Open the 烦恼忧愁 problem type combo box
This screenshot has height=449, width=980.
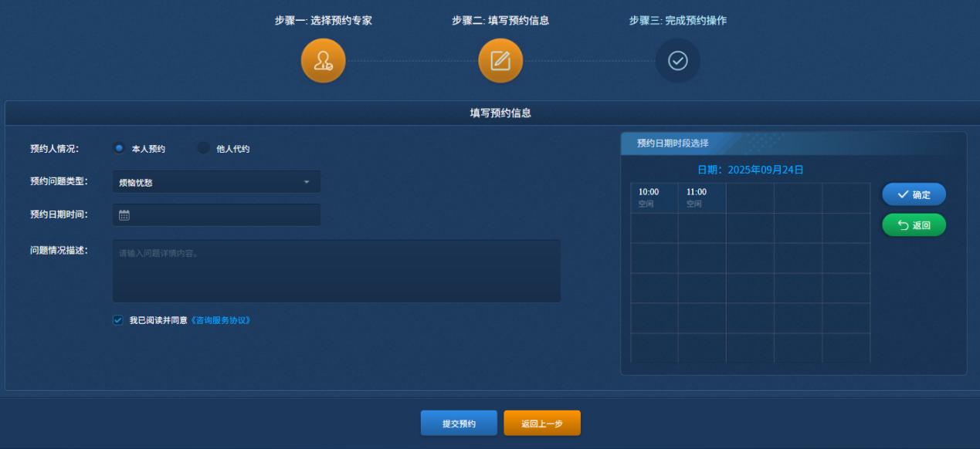[x=209, y=183]
